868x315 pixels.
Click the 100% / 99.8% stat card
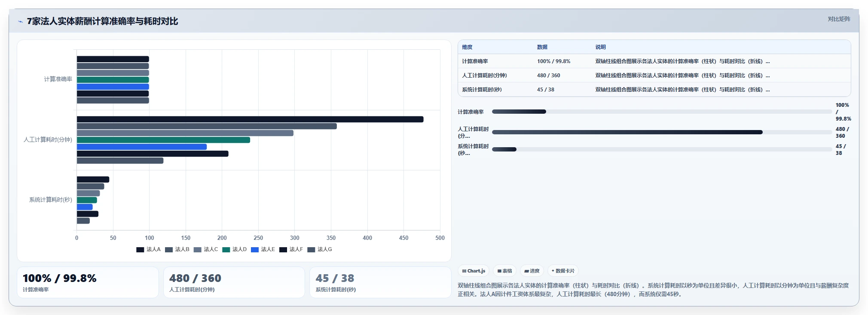pyautogui.click(x=88, y=282)
